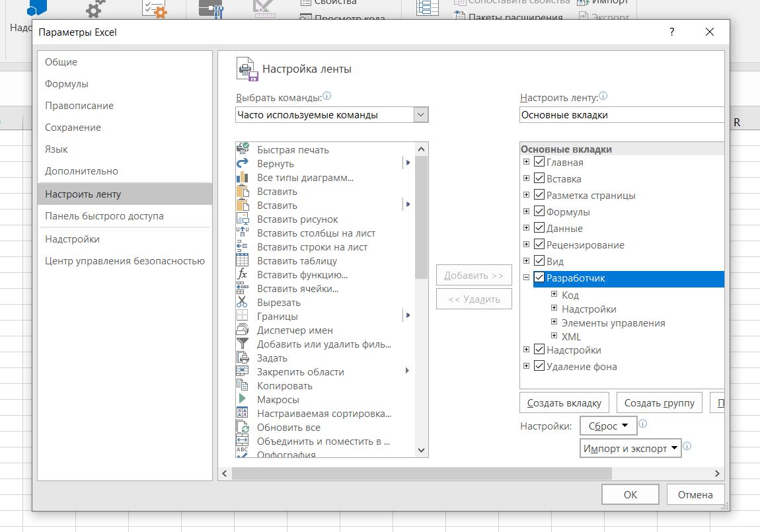Click the funnel filter icon
Image resolution: width=760 pixels, height=532 pixels.
[x=243, y=344]
